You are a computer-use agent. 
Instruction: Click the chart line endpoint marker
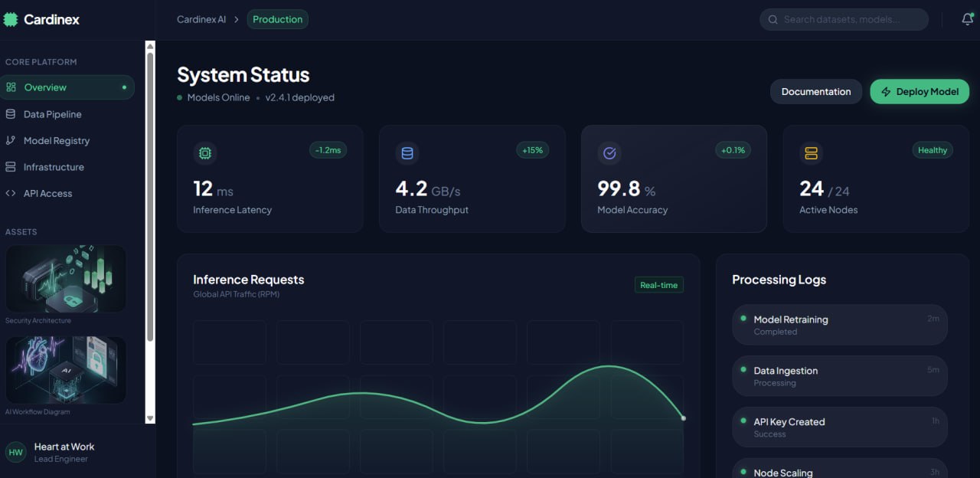(x=683, y=418)
